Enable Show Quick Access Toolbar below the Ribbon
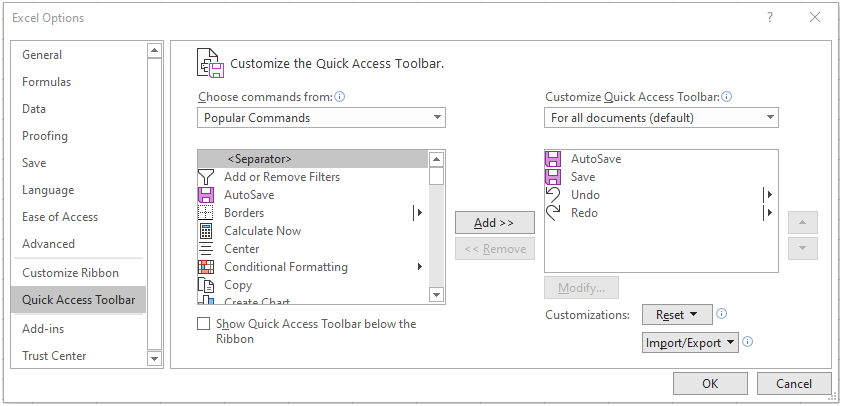The height and width of the screenshot is (406, 842). (204, 324)
